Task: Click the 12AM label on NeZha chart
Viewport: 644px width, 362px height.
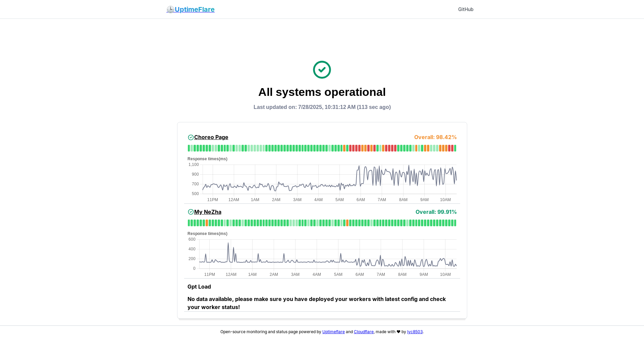Action: (x=231, y=275)
